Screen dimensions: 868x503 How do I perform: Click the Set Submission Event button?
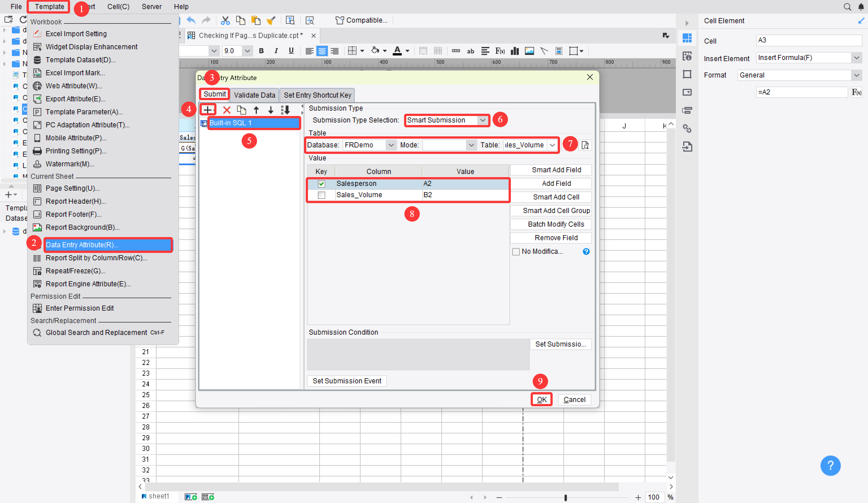tap(346, 381)
